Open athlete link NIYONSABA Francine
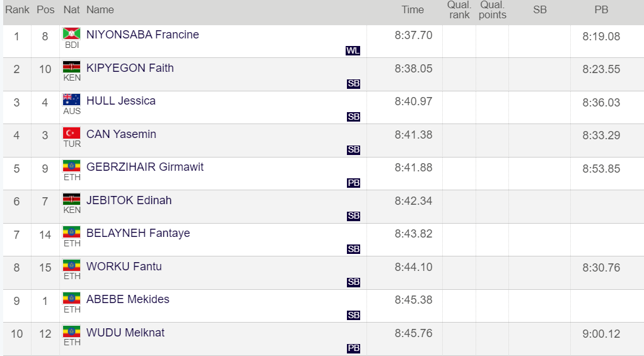 [143, 35]
